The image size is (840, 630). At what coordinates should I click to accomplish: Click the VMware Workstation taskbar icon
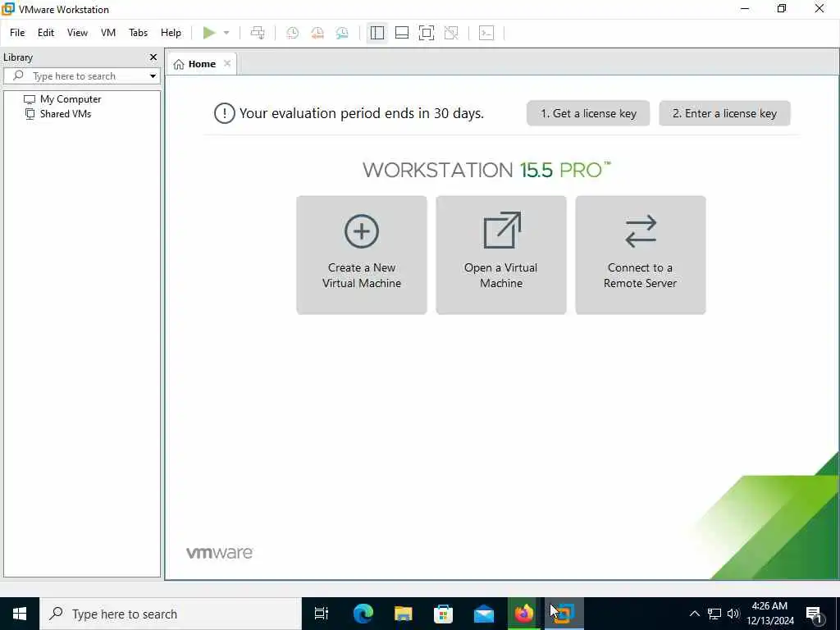(x=564, y=614)
